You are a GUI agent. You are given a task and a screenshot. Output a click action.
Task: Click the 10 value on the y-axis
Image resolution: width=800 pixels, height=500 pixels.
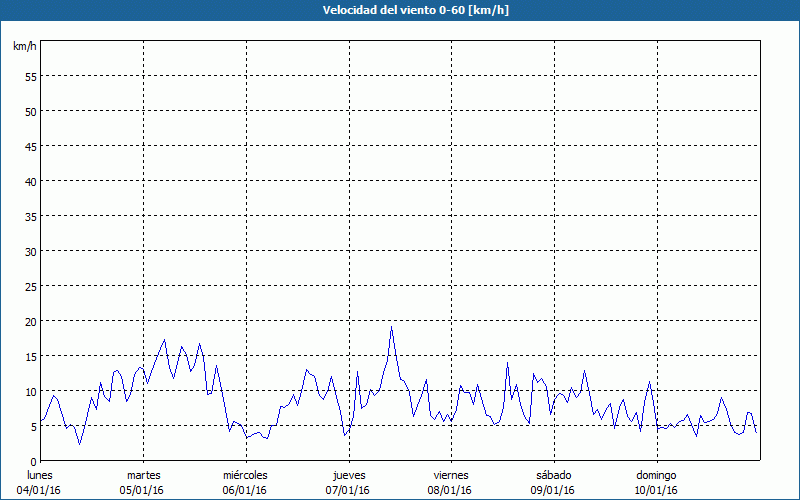[x=31, y=391]
